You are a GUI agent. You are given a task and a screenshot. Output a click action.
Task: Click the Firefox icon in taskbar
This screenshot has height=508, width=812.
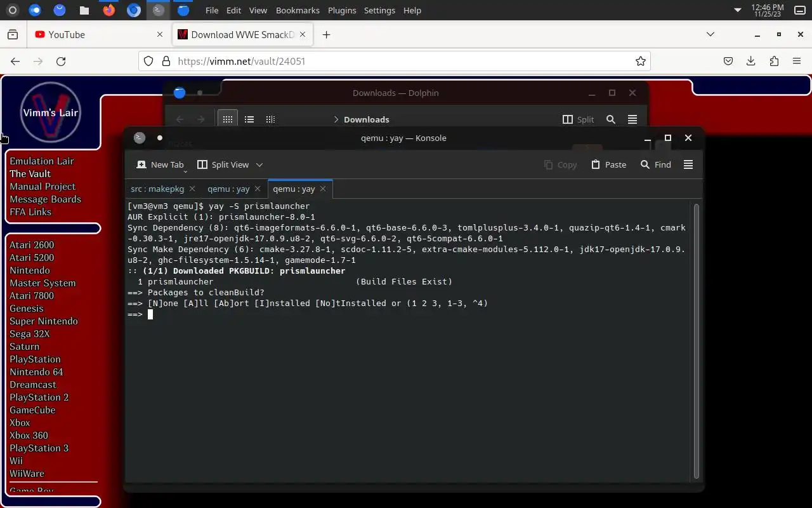(109, 10)
